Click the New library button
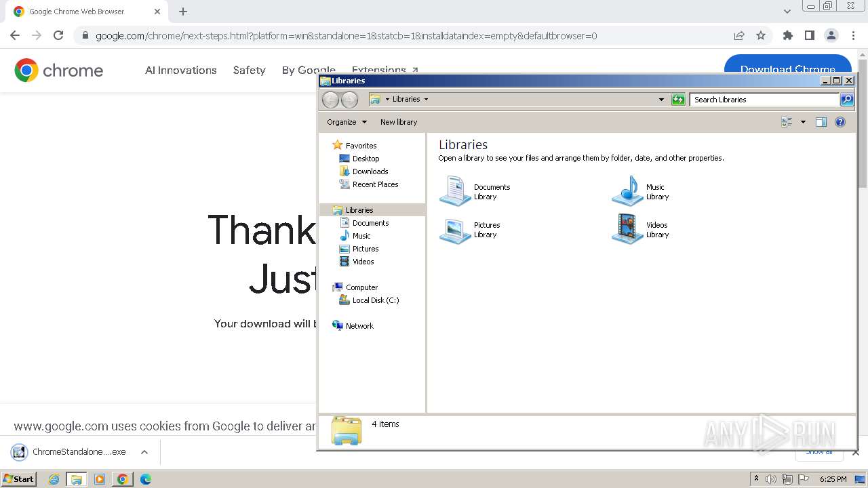Image resolution: width=868 pixels, height=488 pixels. point(399,122)
